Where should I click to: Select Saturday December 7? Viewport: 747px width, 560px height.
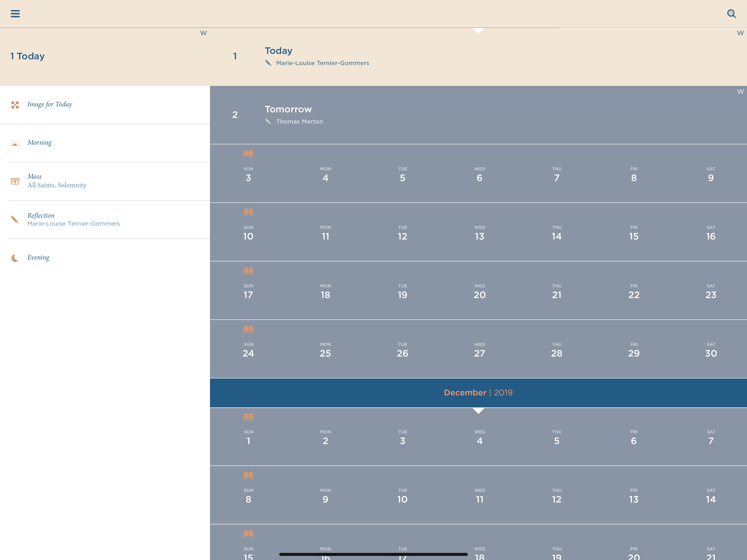click(711, 437)
